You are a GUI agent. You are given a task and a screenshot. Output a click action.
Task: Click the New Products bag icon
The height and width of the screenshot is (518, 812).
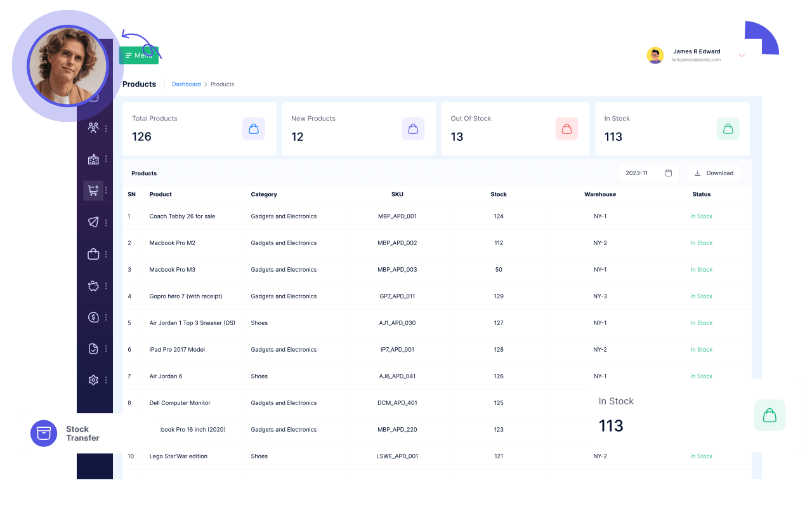[413, 129]
